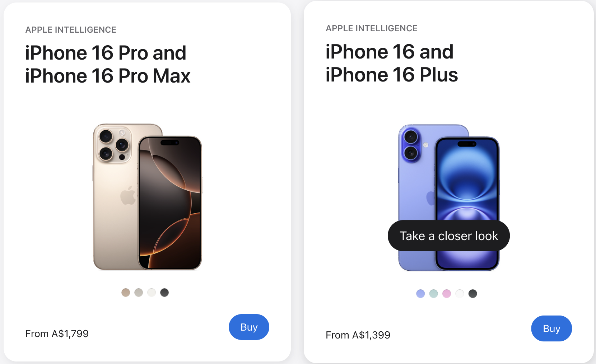
Task: Open the iPhone 16 and iPhone 16 Plus heading
Action: [392, 63]
